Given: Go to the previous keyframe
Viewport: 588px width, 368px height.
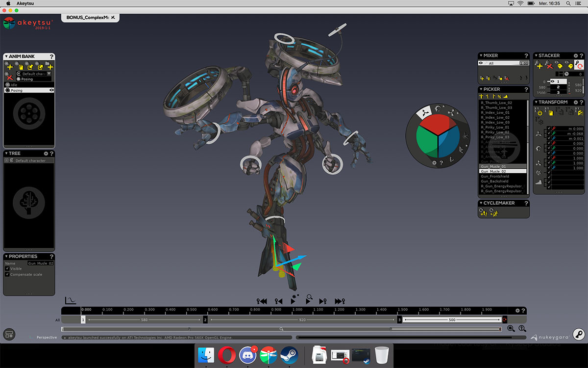Looking at the screenshot, I should pyautogui.click(x=278, y=301).
